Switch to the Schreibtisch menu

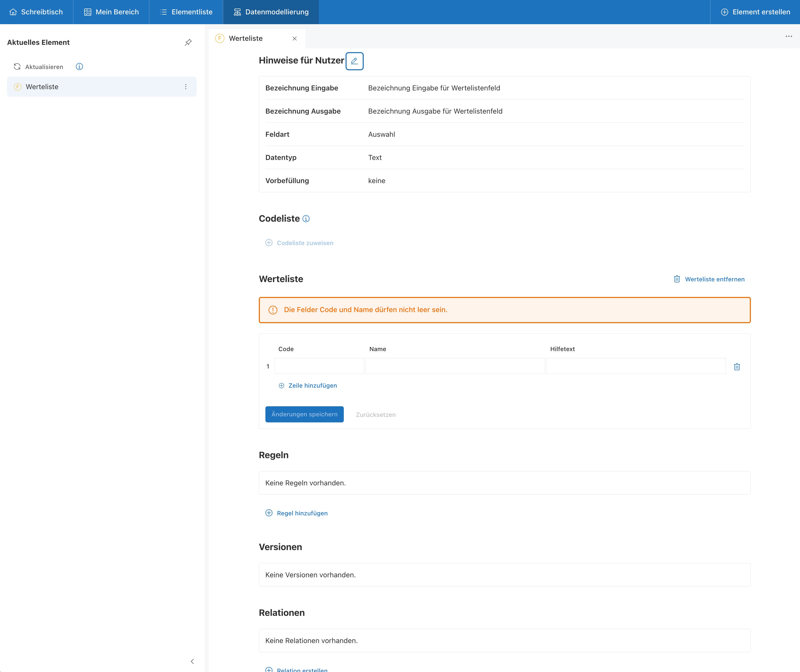point(36,12)
